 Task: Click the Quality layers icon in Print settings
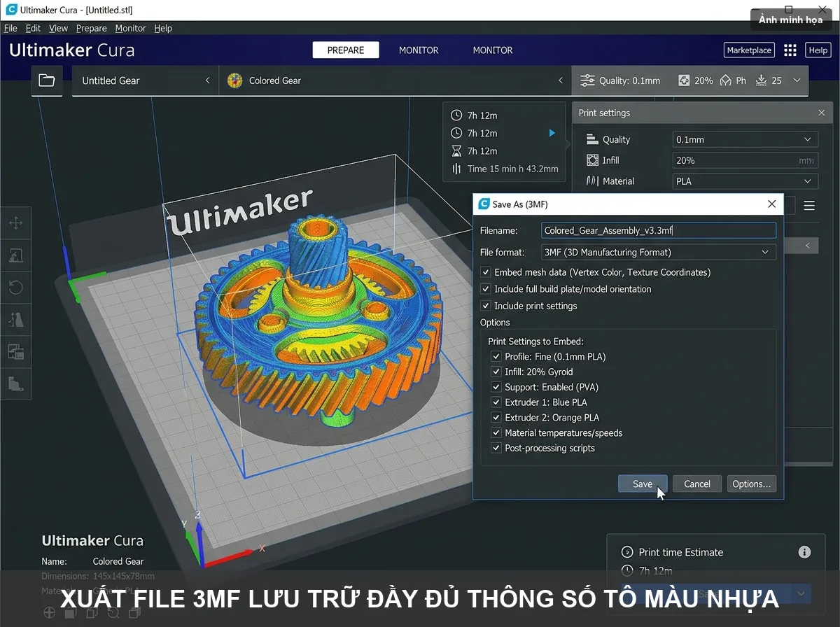[592, 139]
